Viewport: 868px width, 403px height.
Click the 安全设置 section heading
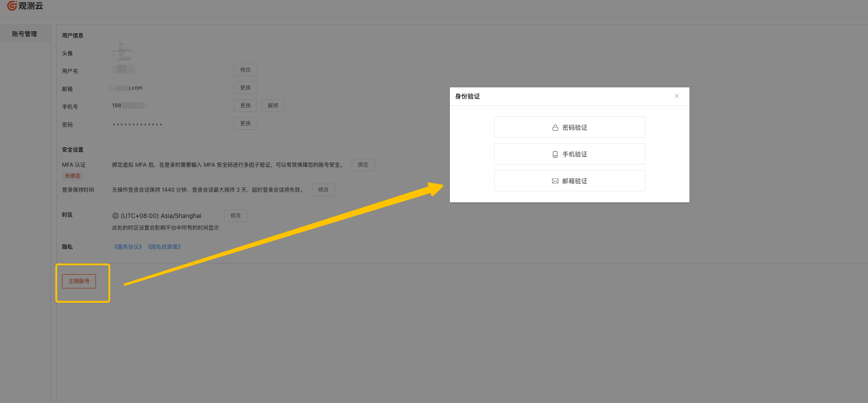(73, 150)
